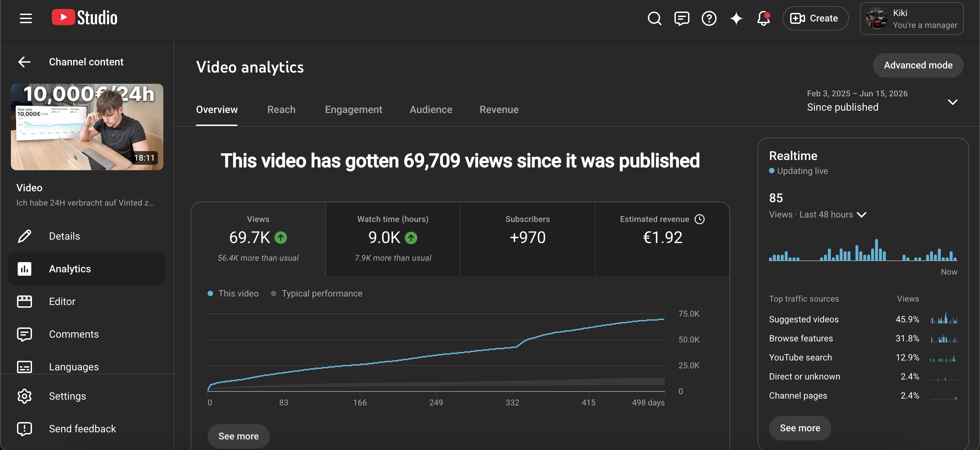980x450 pixels.
Task: Expand the Since published date range dropdown
Action: coord(883,101)
